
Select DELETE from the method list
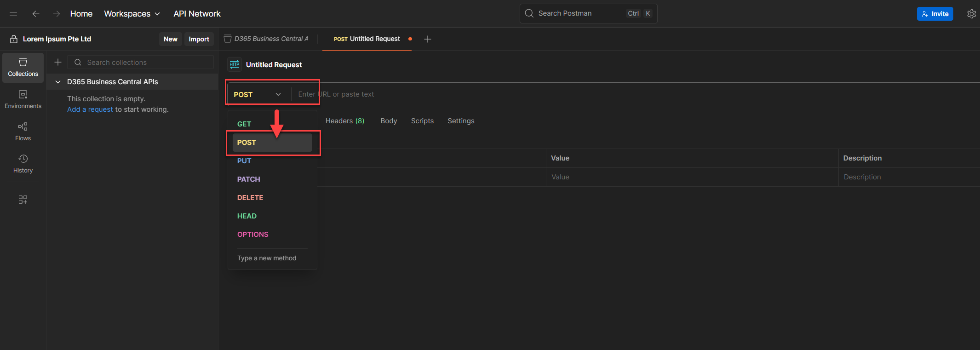click(x=272, y=198)
